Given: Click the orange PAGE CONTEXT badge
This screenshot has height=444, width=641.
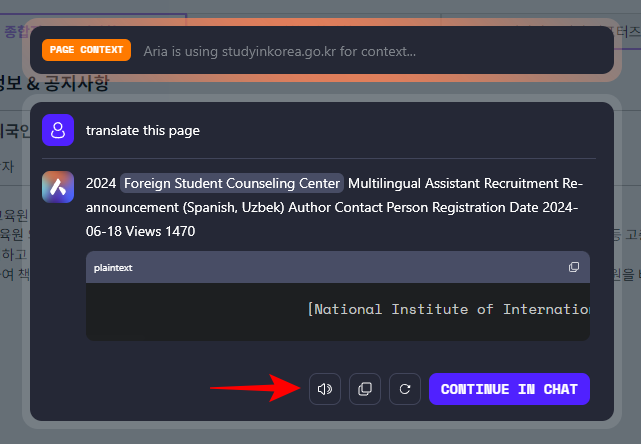Looking at the screenshot, I should tap(86, 50).
